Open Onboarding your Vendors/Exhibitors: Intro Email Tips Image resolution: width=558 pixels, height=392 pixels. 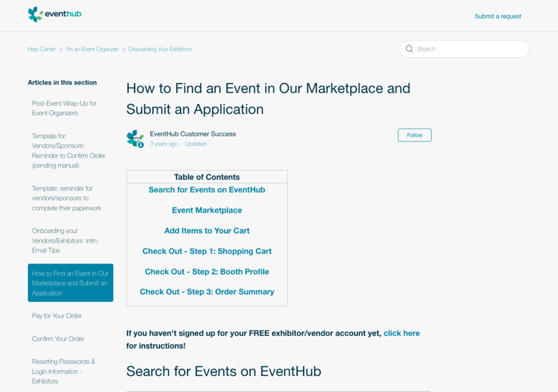[x=65, y=241]
